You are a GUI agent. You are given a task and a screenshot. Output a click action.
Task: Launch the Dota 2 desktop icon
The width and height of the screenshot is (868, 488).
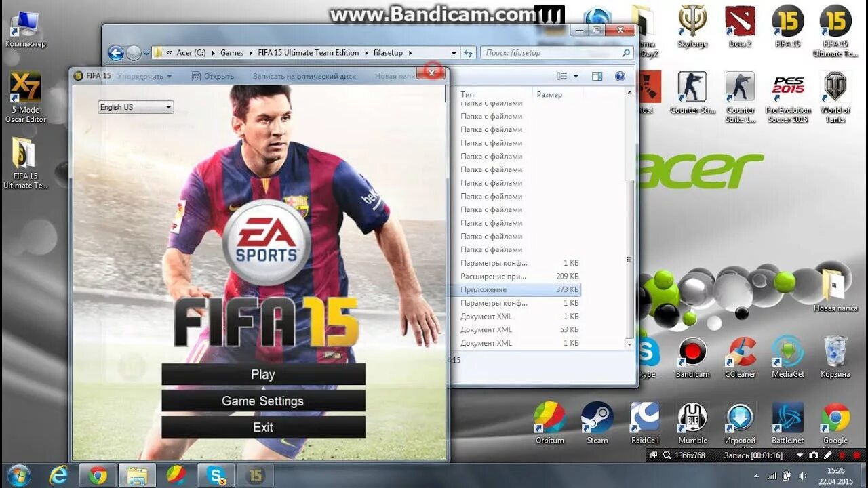point(740,27)
